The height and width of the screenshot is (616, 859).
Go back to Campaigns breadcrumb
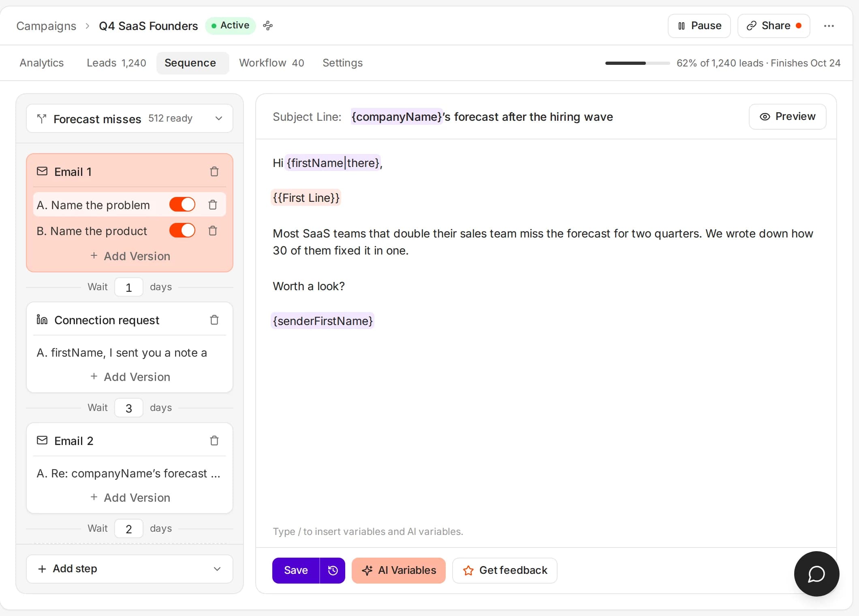[x=46, y=26]
